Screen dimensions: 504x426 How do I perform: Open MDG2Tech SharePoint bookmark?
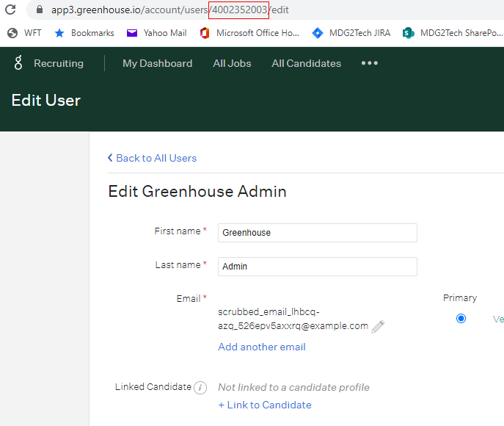(x=453, y=33)
